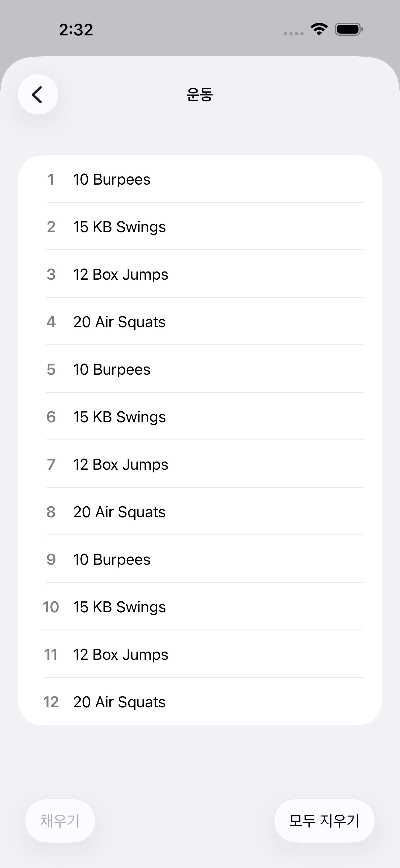400x868 pixels.
Task: Tap the 2:32 clock in status bar
Action: (x=76, y=30)
